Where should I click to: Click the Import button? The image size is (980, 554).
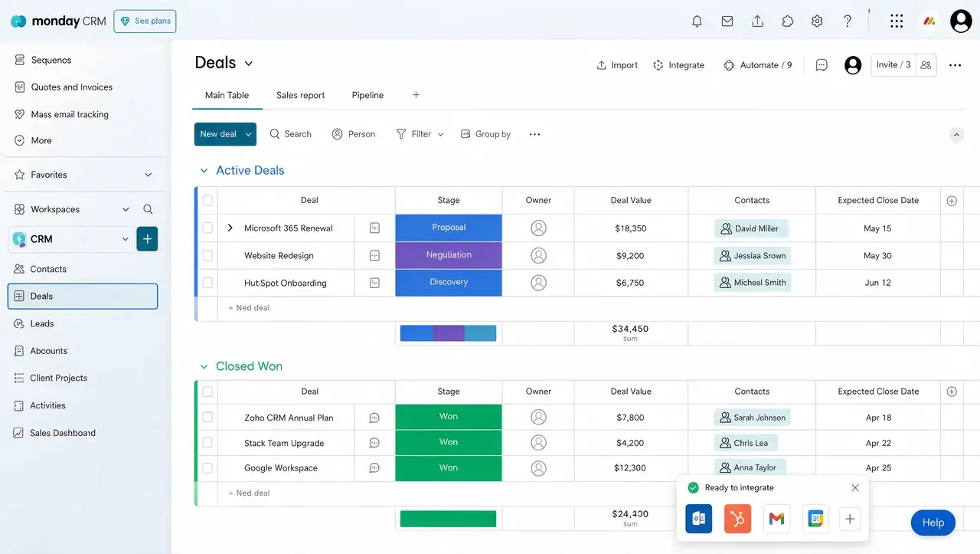(617, 65)
